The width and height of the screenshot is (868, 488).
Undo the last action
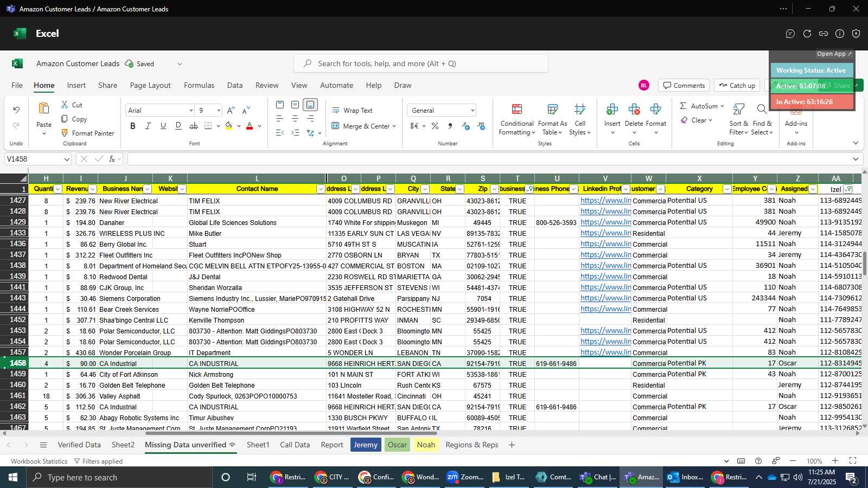[x=16, y=110]
